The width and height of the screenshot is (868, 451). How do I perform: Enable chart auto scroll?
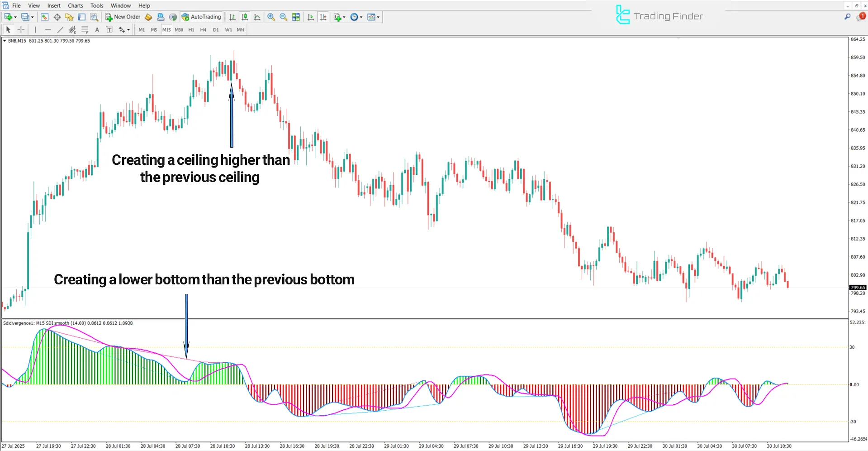(x=310, y=17)
